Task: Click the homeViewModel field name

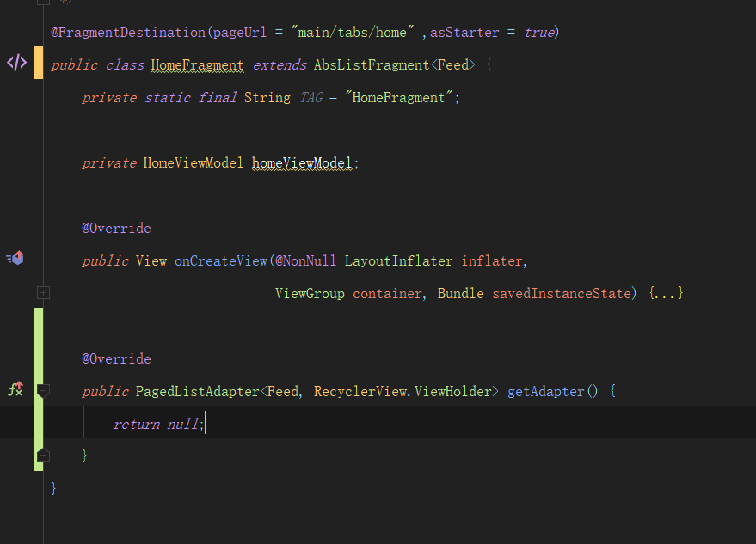Action: [302, 163]
